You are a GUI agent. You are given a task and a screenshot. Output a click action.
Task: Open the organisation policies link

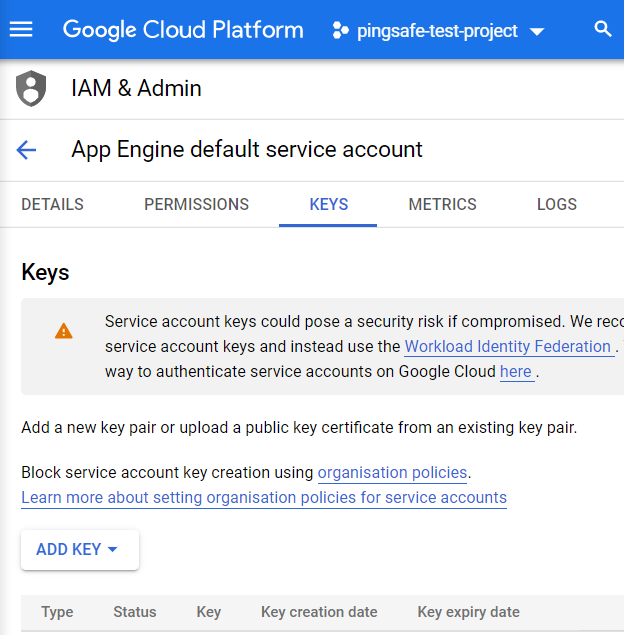tap(392, 473)
